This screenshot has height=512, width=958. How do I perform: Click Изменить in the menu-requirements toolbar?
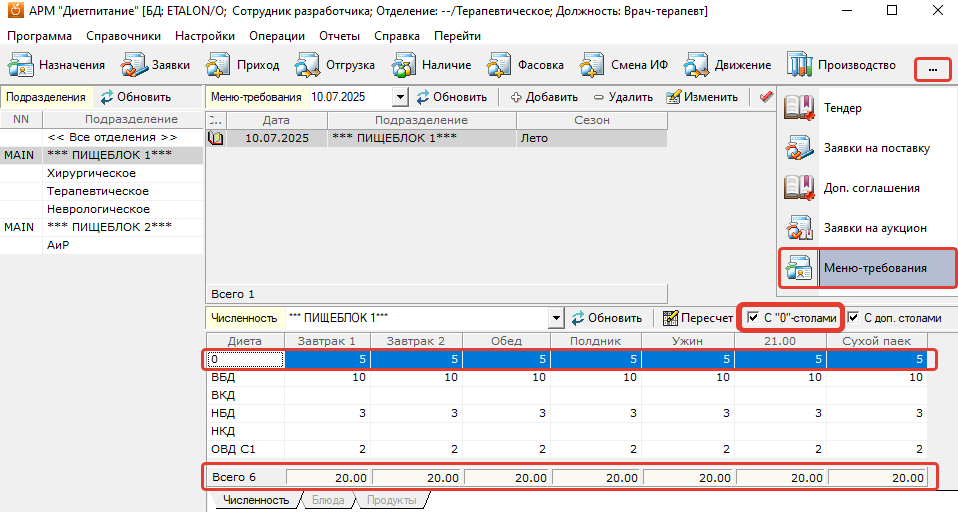(x=702, y=97)
